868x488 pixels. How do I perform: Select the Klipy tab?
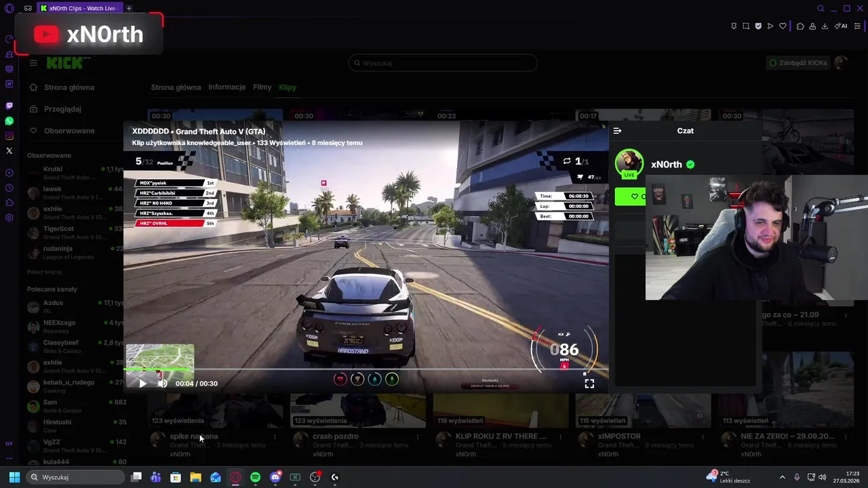288,87
